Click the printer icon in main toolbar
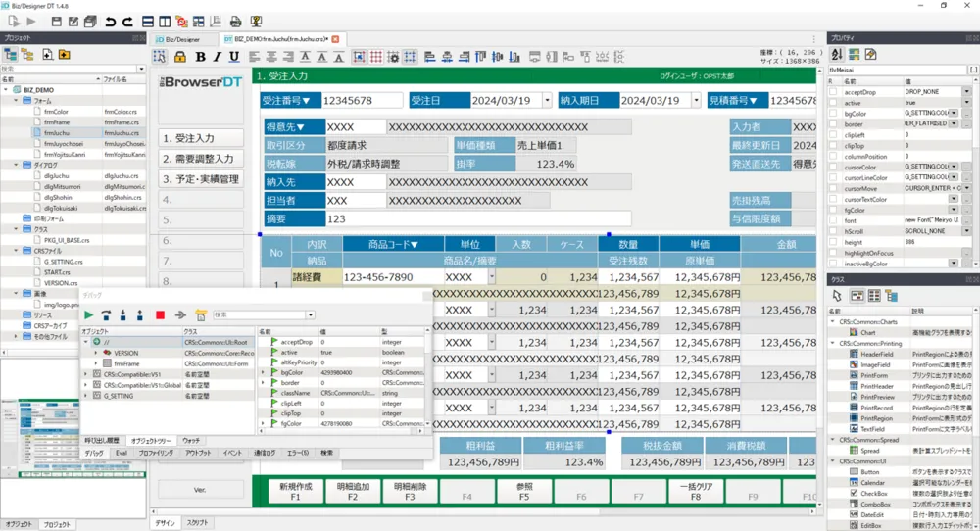The width and height of the screenshot is (980, 531). pyautogui.click(x=235, y=21)
